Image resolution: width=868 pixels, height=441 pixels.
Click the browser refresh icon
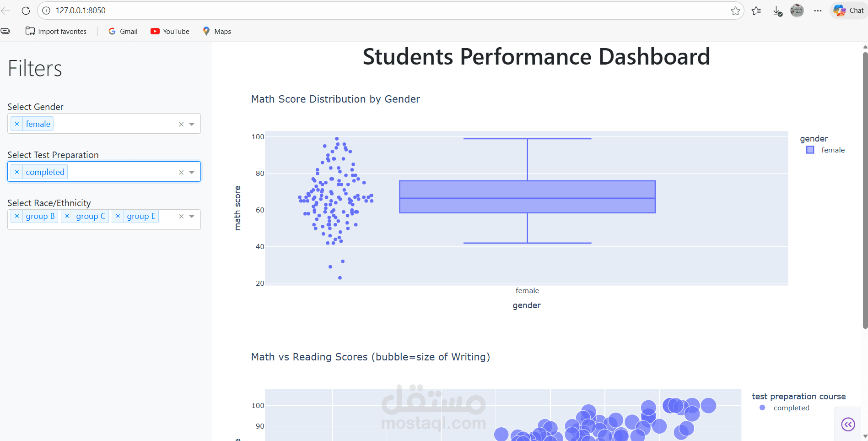26,11
